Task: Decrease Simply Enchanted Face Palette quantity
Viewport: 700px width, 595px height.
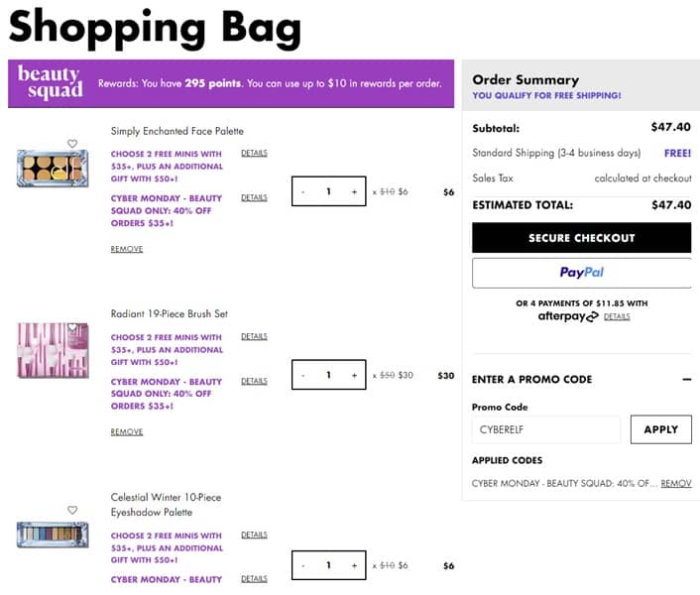Action: pyautogui.click(x=303, y=191)
